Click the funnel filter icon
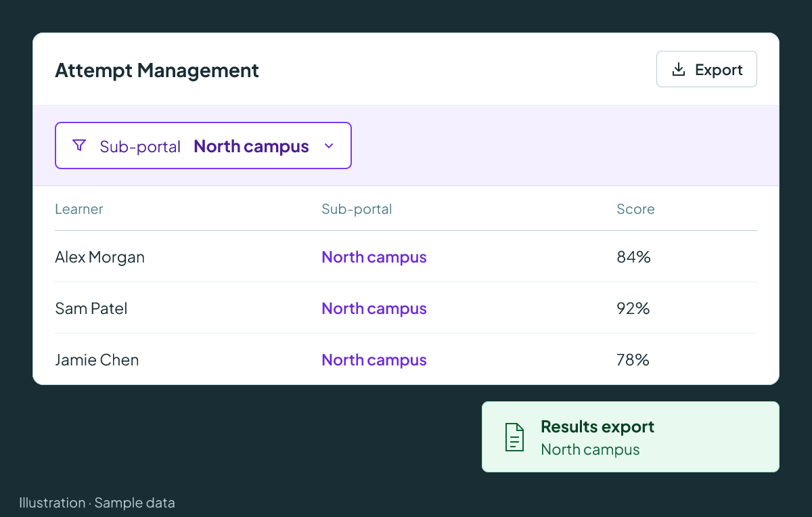 (x=79, y=145)
